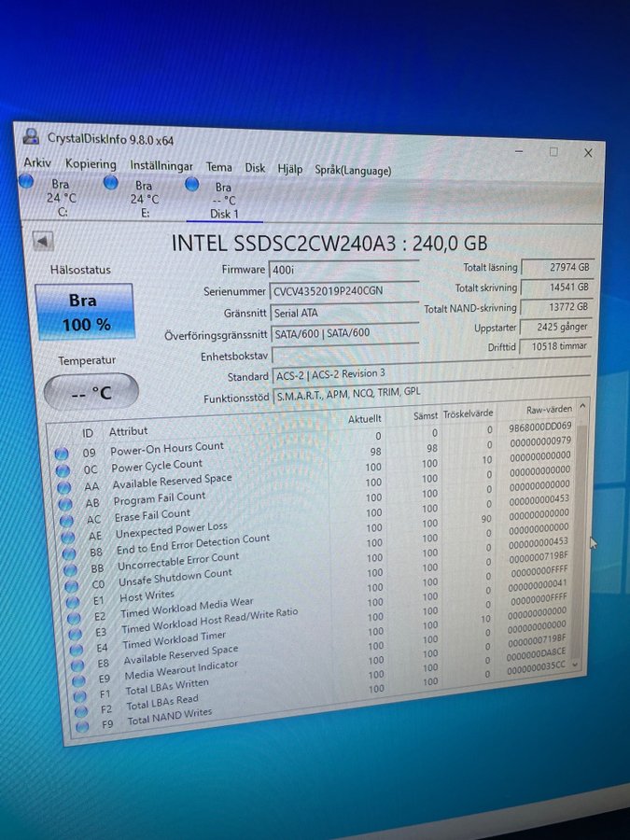Select the E: drive status icon
The width and height of the screenshot is (630, 840).
(x=111, y=183)
